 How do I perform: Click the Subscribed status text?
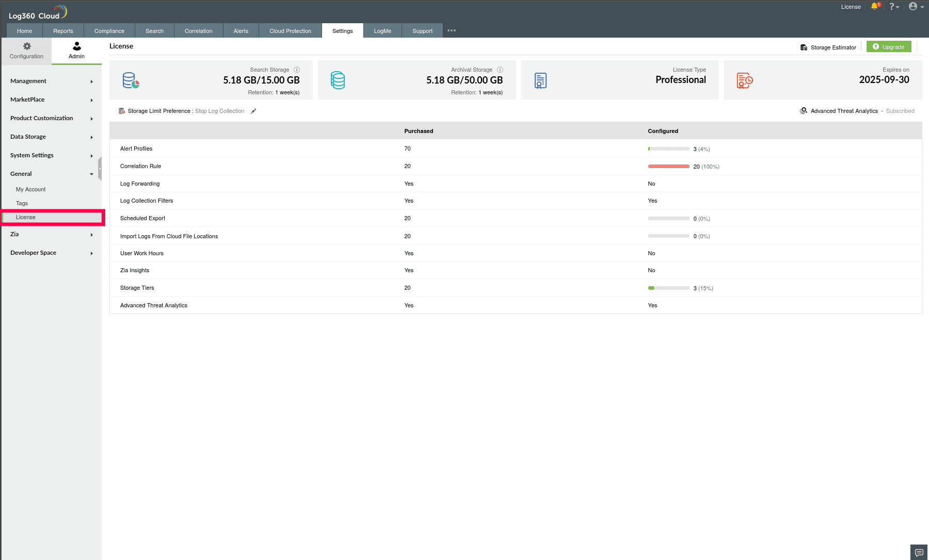(900, 111)
